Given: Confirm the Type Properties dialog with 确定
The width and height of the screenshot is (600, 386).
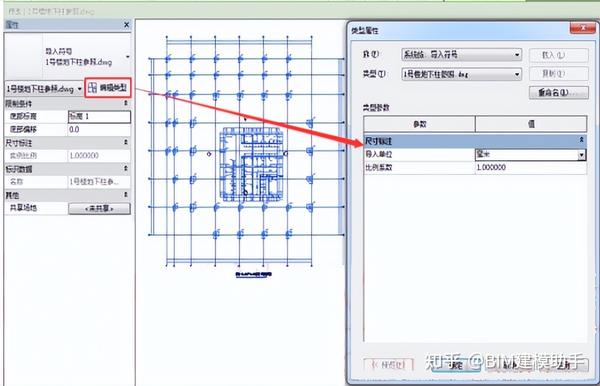Looking at the screenshot, I should click(456, 365).
